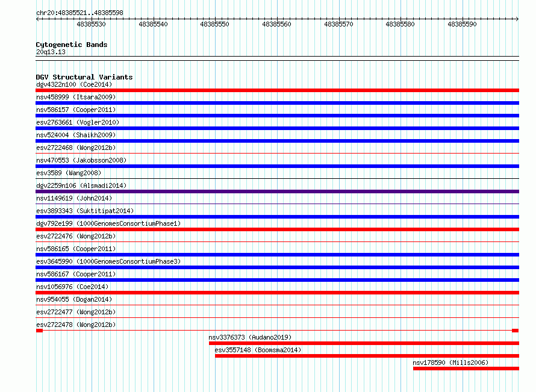Click ruler position 48385540
This screenshot has width=536, height=392.
(153, 24)
